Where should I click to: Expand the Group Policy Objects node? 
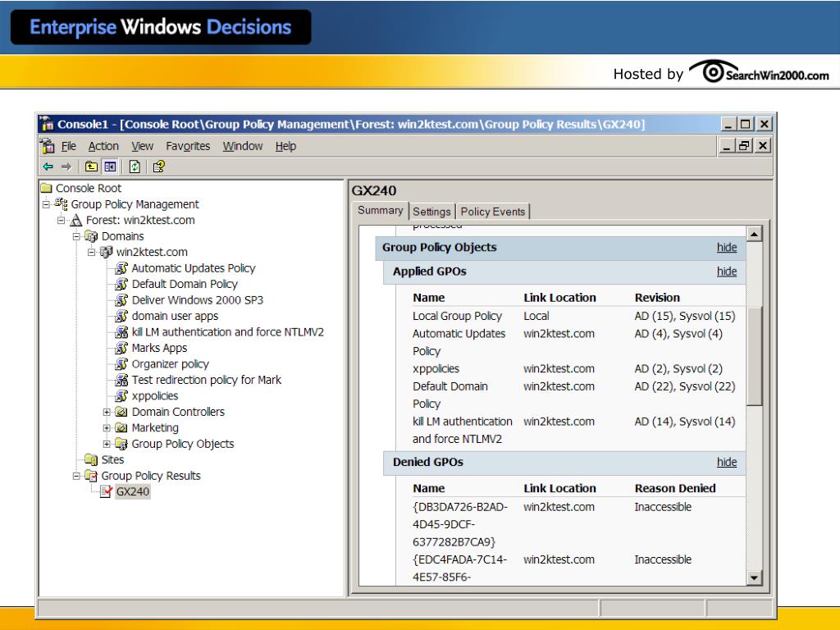pos(107,444)
